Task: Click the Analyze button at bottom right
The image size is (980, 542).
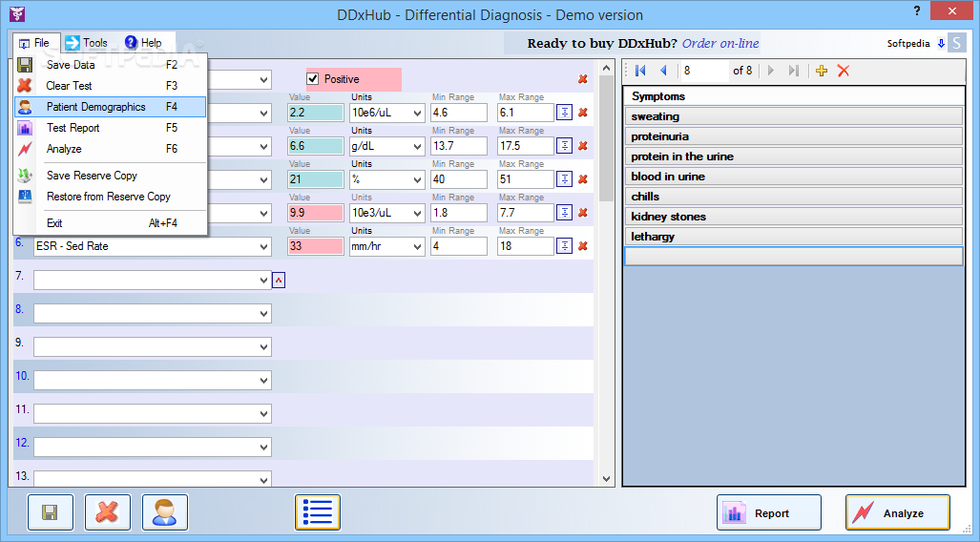Action: tap(898, 512)
